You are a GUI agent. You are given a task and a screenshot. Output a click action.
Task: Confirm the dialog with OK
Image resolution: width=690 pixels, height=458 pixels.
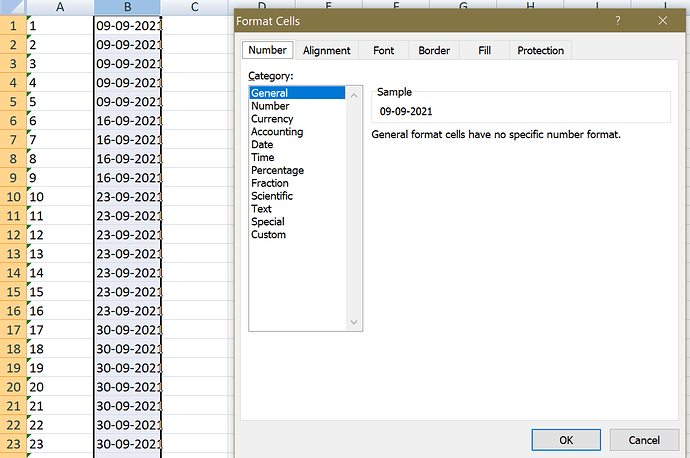(x=566, y=440)
